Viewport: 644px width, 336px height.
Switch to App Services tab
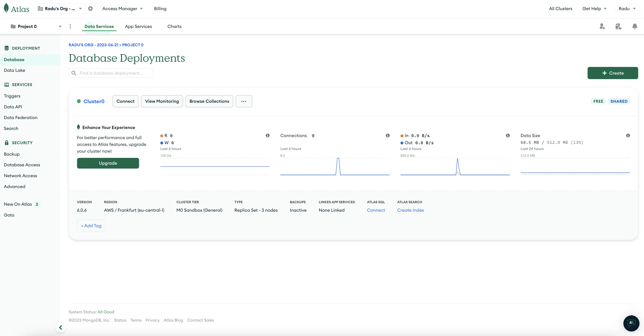click(x=138, y=26)
